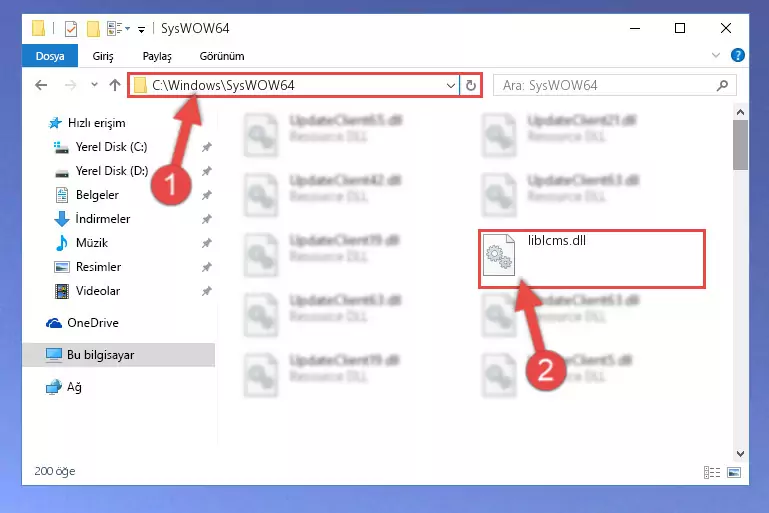
Task: Open the recent locations dropdown arrow
Action: 94,85
